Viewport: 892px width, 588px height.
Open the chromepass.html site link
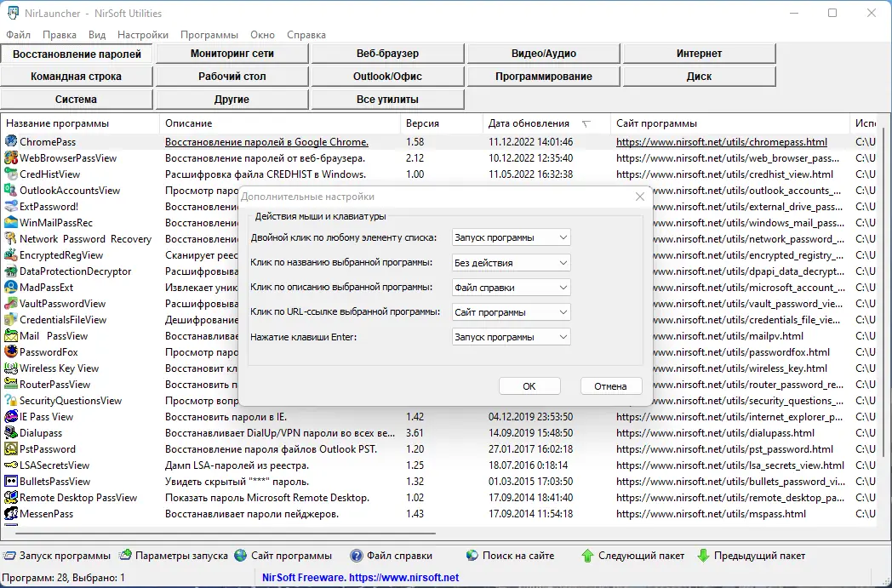[721, 141]
